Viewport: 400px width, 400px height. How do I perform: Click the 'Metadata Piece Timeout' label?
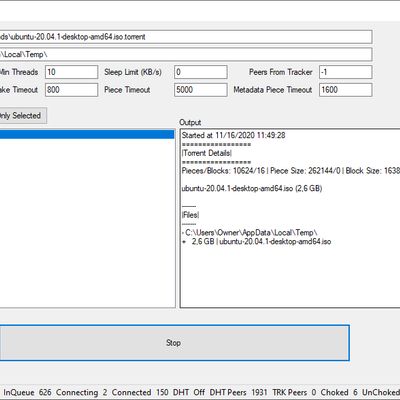[273, 90]
